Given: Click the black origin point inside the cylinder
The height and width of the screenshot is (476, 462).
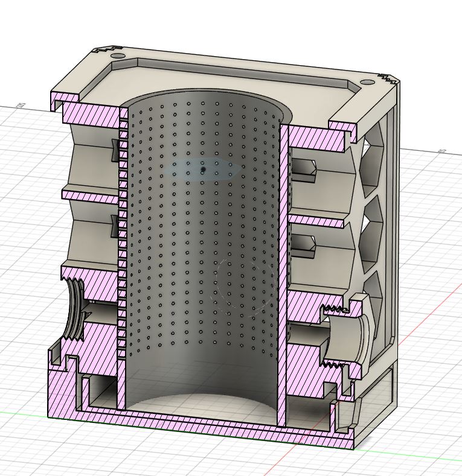Looking at the screenshot, I should [204, 170].
